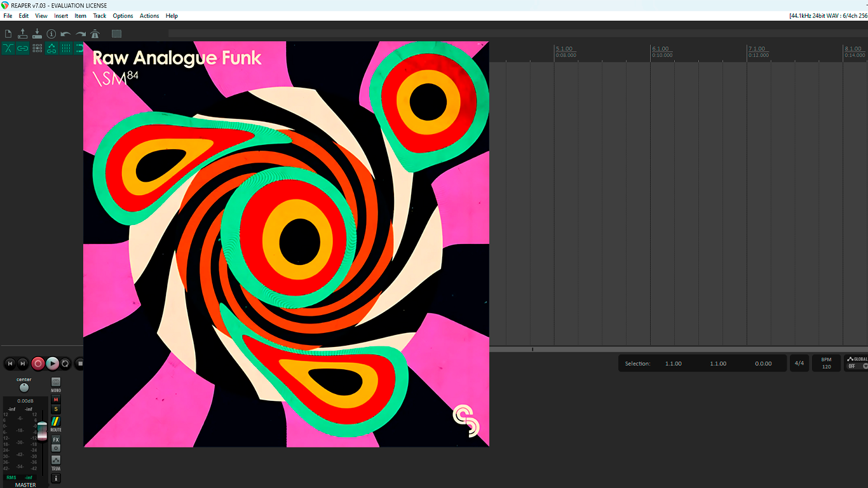
Task: Click RMS -inf meter readout
Action: [x=19, y=477]
